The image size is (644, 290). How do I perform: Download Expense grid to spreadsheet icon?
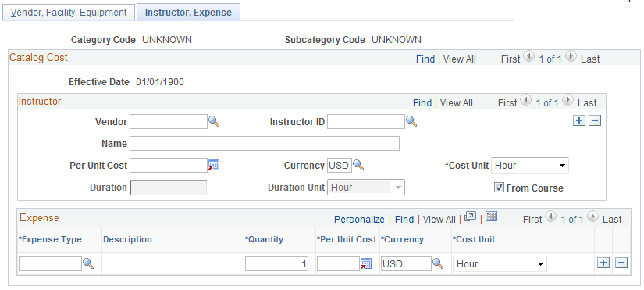pyautogui.click(x=491, y=217)
